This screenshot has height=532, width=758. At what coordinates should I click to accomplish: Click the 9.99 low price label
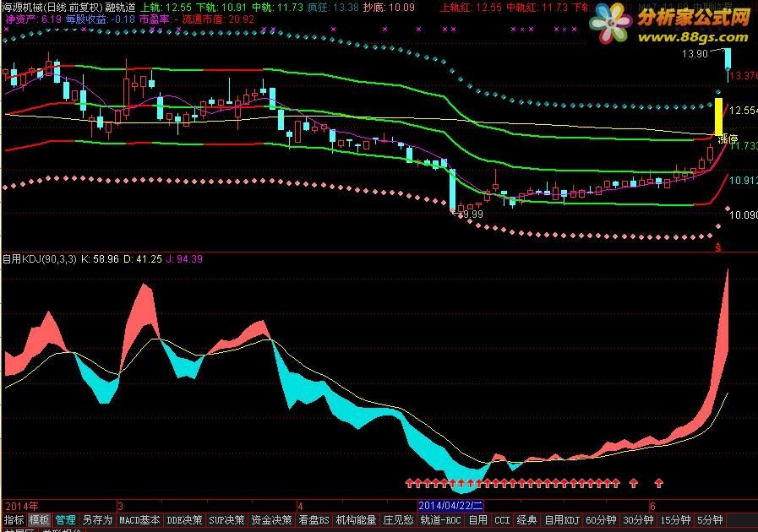coord(472,214)
